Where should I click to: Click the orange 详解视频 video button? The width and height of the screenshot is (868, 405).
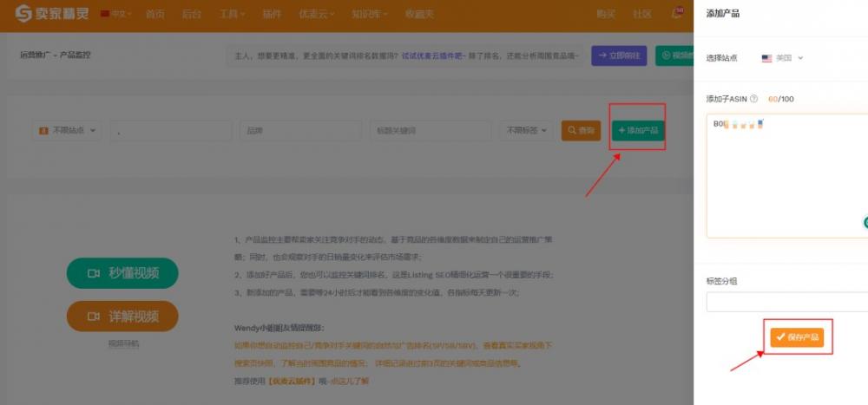[122, 315]
